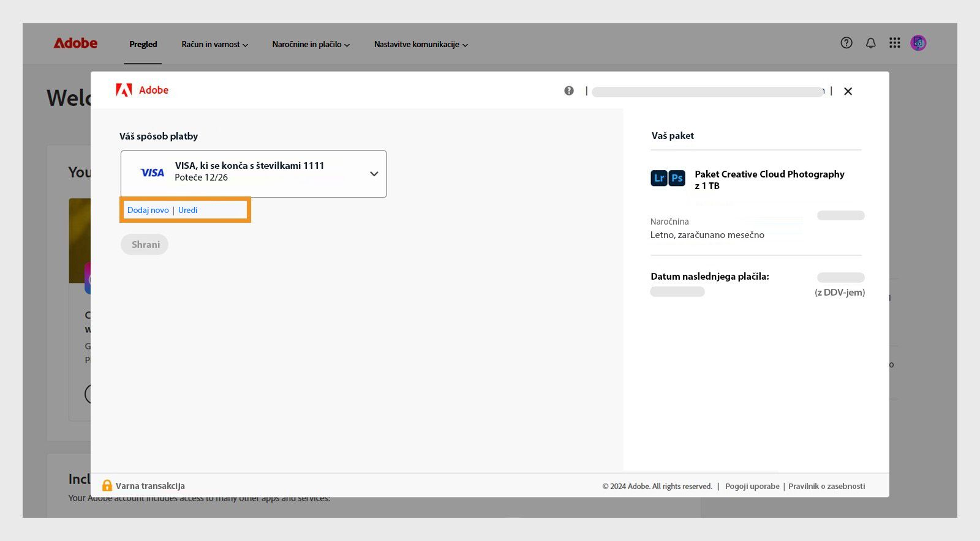Click the Lightroom Lr app icon
980x541 pixels.
(659, 178)
